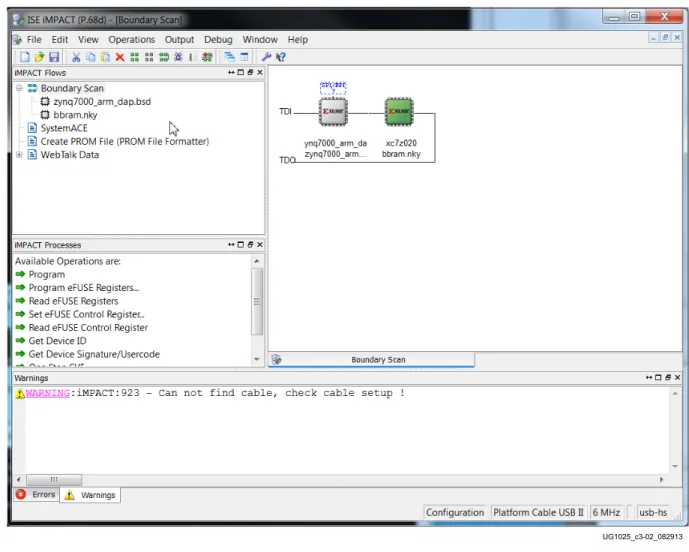This screenshot has width=689, height=552.
Task: Select zynq7000_arm_dap.bsd in the flows tree
Action: click(102, 102)
